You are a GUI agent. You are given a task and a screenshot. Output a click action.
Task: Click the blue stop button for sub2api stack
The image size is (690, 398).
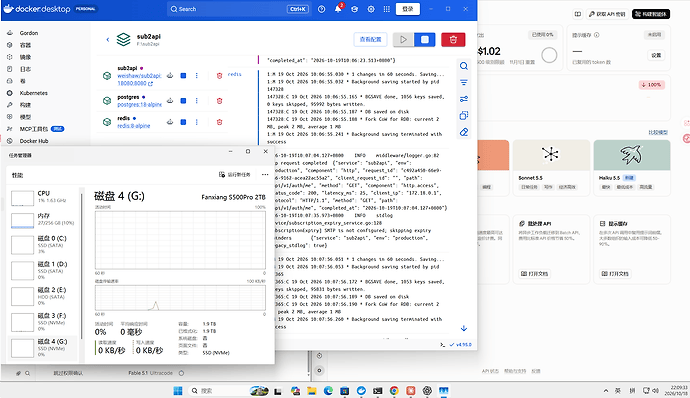click(x=425, y=40)
